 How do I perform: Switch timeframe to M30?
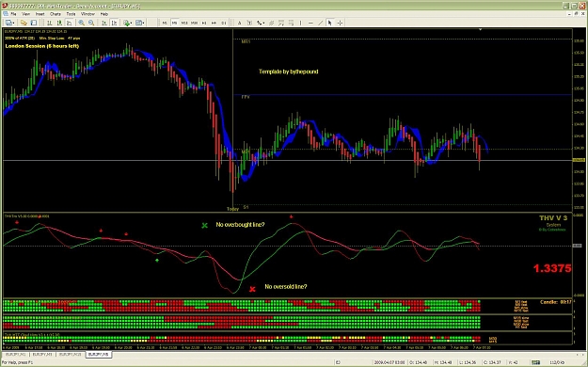click(x=194, y=23)
